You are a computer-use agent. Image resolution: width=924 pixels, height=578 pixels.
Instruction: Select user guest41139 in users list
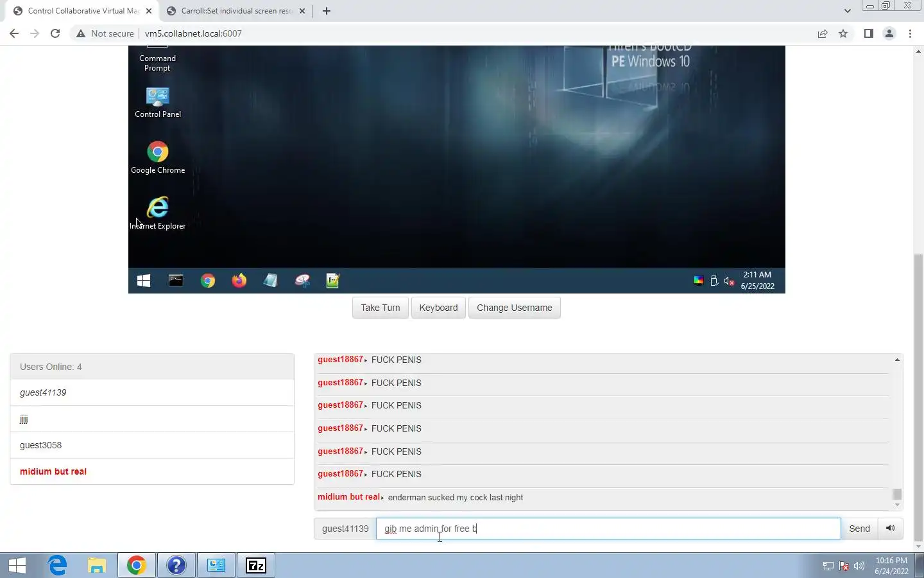(x=152, y=392)
